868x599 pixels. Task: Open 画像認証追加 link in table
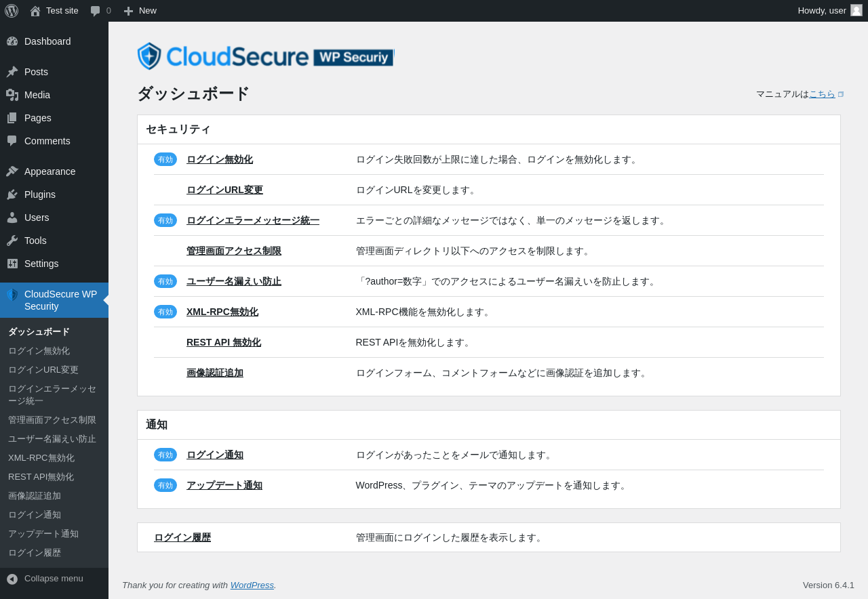[215, 373]
